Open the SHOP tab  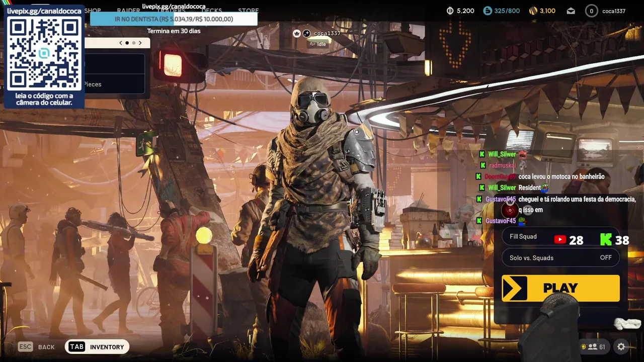point(93,11)
